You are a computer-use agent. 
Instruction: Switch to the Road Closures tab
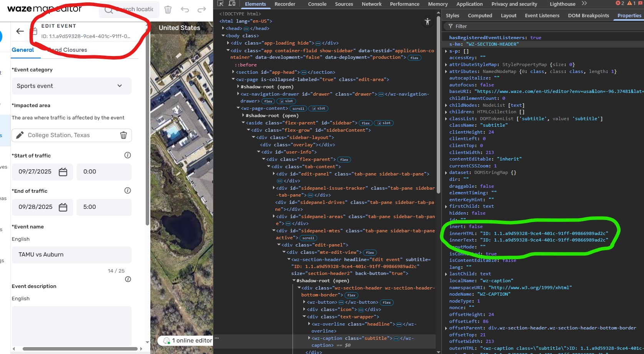click(x=68, y=50)
